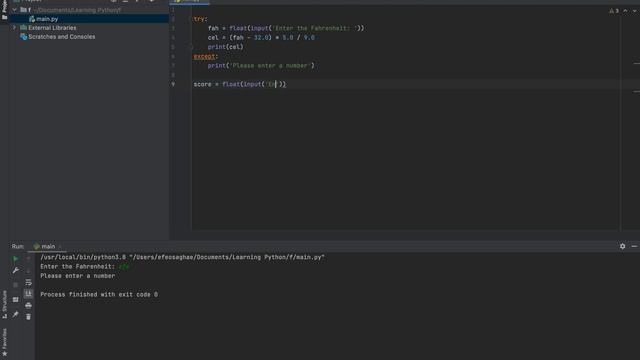The width and height of the screenshot is (640, 360).
Task: Click the 'Run:' label
Action: tap(18, 246)
